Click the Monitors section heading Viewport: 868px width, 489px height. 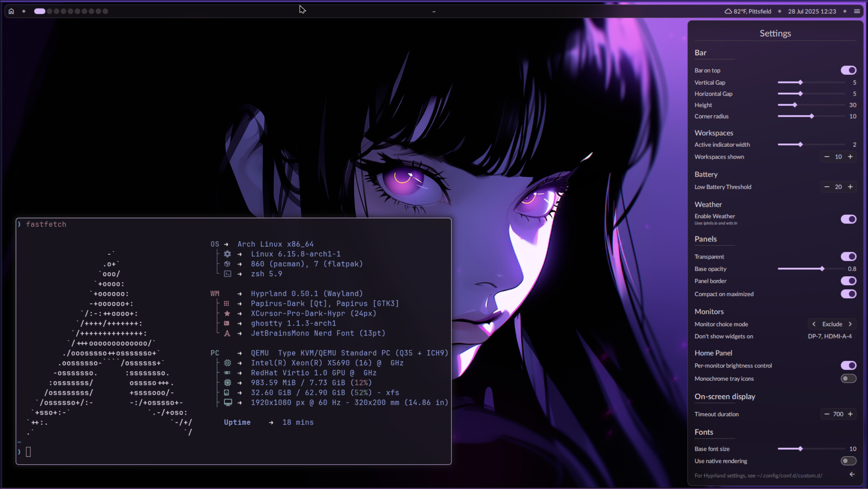pyautogui.click(x=709, y=311)
